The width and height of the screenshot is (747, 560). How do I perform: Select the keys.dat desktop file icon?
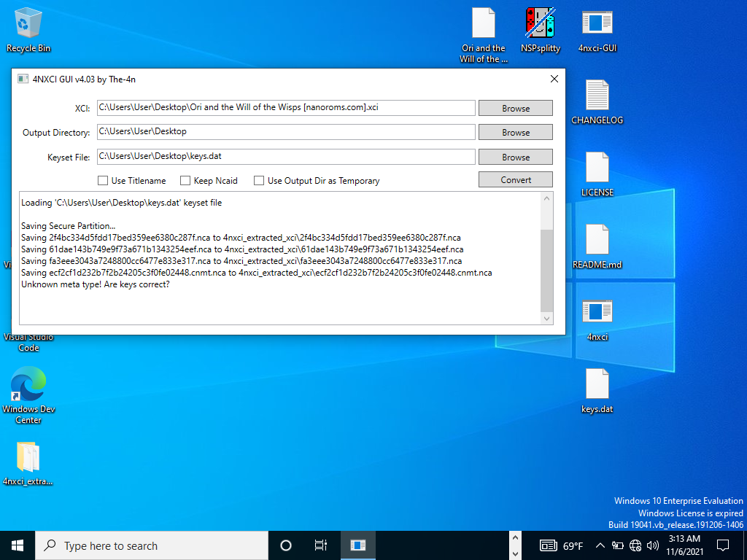597,391
